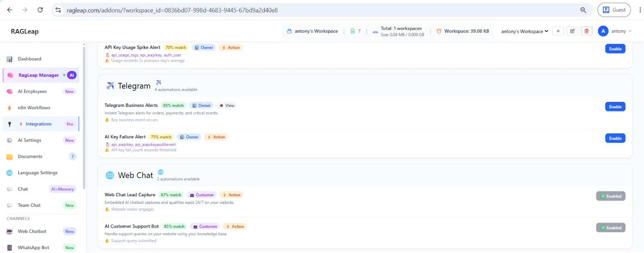Click the Telegram paper plane icon

(110, 86)
